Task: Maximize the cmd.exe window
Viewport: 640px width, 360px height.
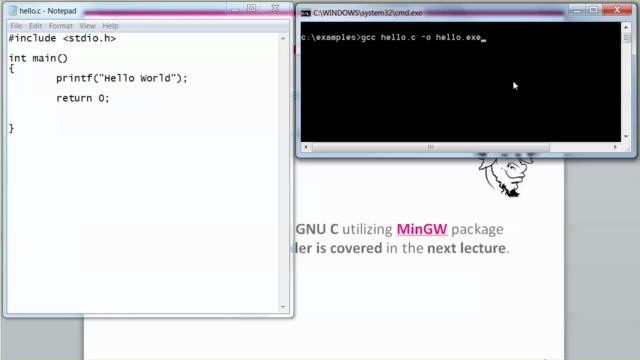Action: 593,10
